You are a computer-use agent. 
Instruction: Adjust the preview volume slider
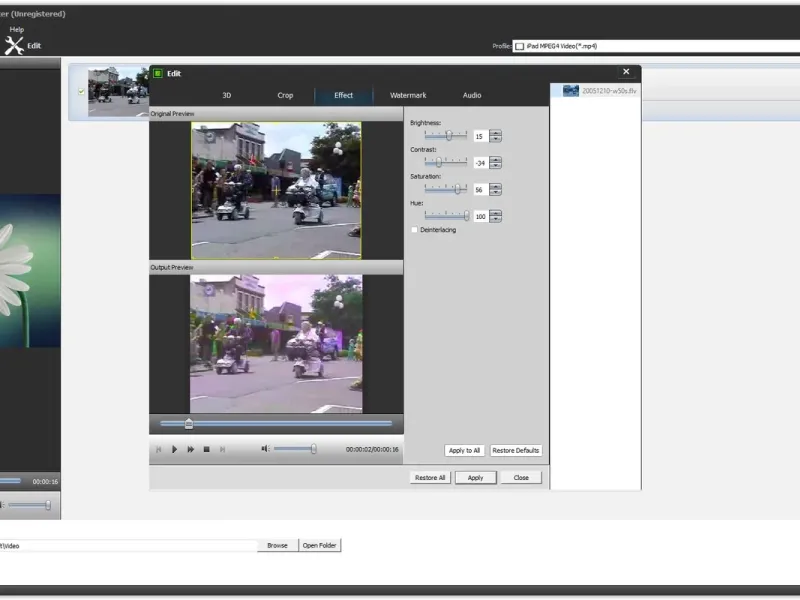pyautogui.click(x=295, y=449)
